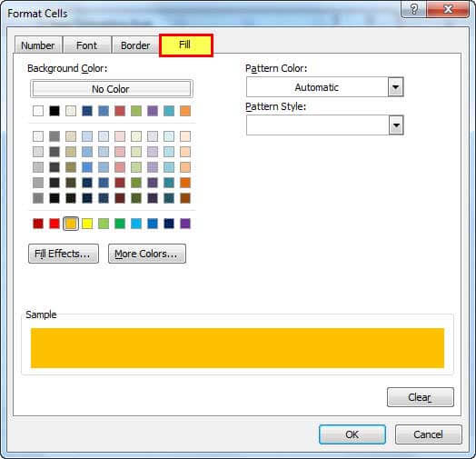This screenshot has height=459, width=476.
Task: Select the highlighted Fill tab
Action: [186, 45]
